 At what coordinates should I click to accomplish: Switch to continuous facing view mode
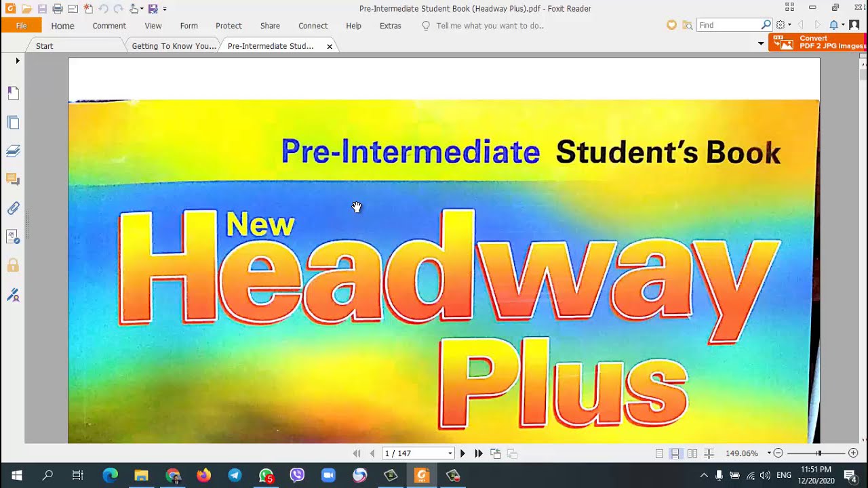point(709,453)
